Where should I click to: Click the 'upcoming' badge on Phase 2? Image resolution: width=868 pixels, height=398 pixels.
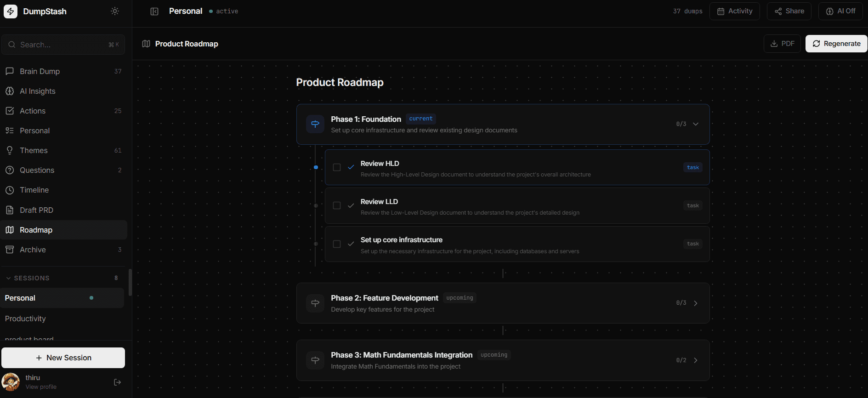[460, 298]
